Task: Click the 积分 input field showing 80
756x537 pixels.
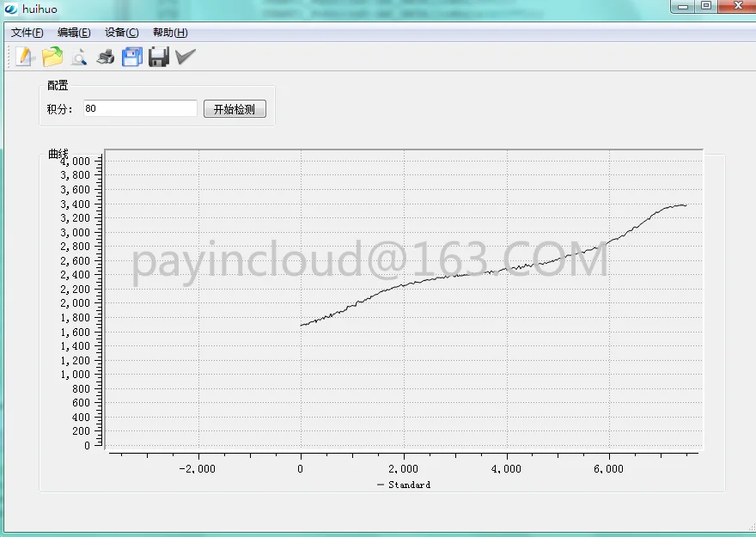Action: [x=140, y=108]
